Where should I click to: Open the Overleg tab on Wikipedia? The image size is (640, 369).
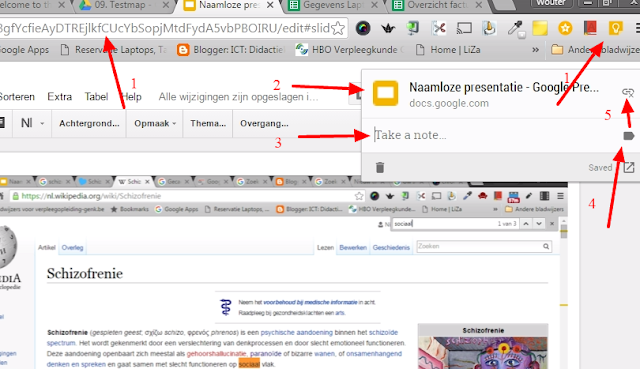coord(72,248)
